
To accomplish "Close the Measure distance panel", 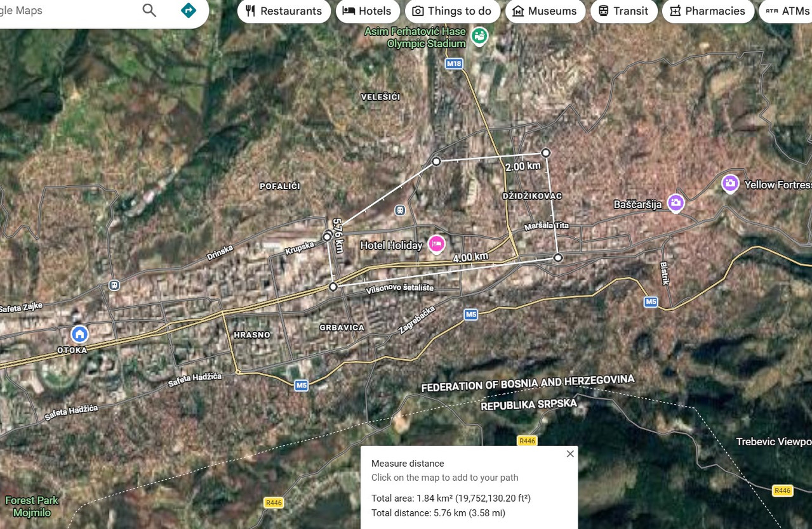I will 570,454.
